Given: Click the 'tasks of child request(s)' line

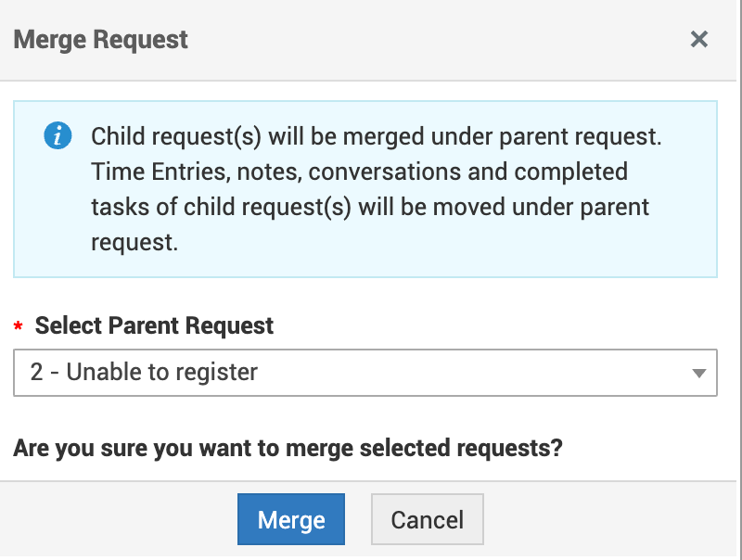Looking at the screenshot, I should pos(370,207).
